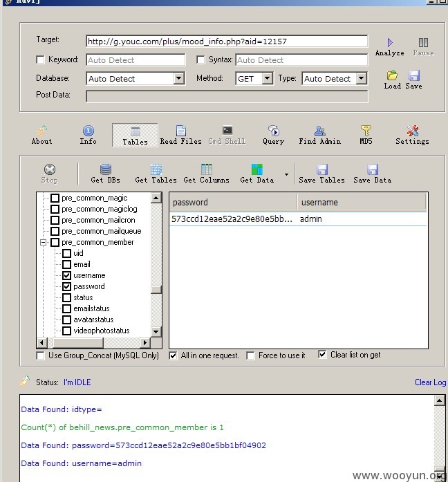Click the Analyze play icon

coord(390,42)
